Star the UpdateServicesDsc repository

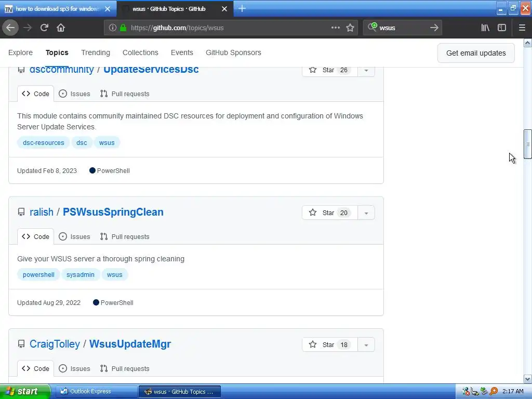(x=330, y=70)
